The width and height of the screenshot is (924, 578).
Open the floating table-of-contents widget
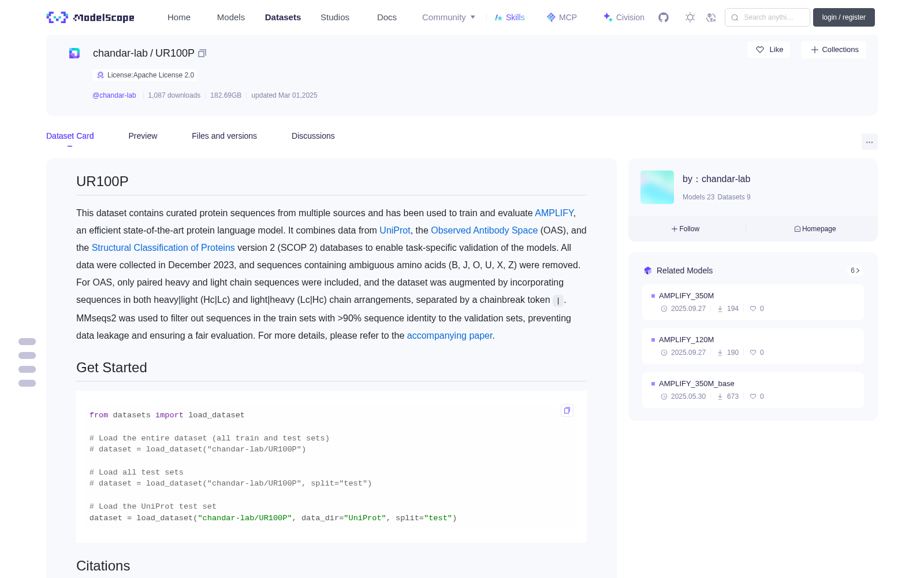point(27,362)
